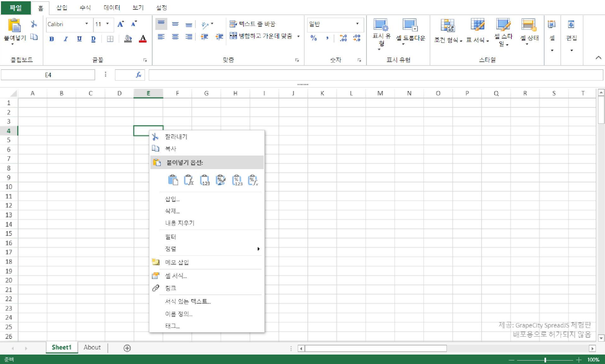Toggle bold formatting
Image resolution: width=605 pixels, height=364 pixels.
pyautogui.click(x=51, y=39)
